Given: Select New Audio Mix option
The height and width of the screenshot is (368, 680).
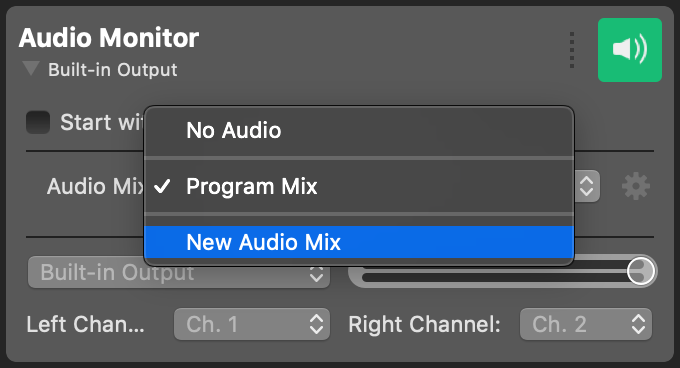Looking at the screenshot, I should 359,242.
